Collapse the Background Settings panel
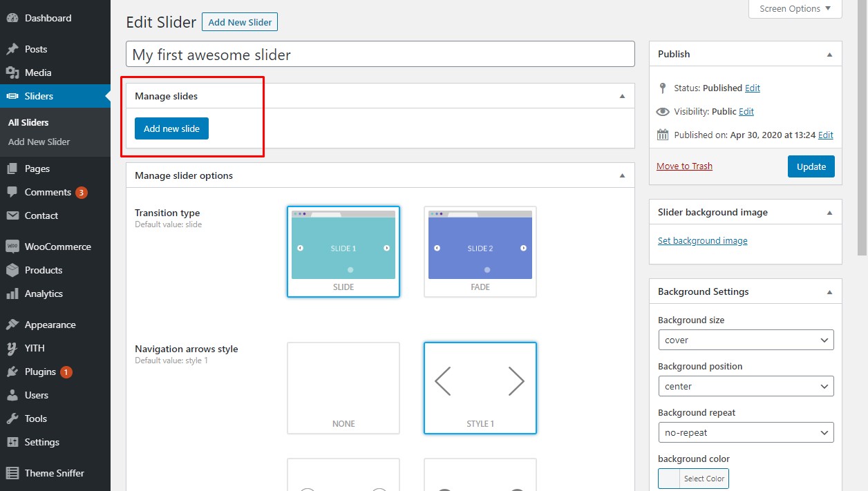Viewport: 868px width, 491px height. pos(829,291)
